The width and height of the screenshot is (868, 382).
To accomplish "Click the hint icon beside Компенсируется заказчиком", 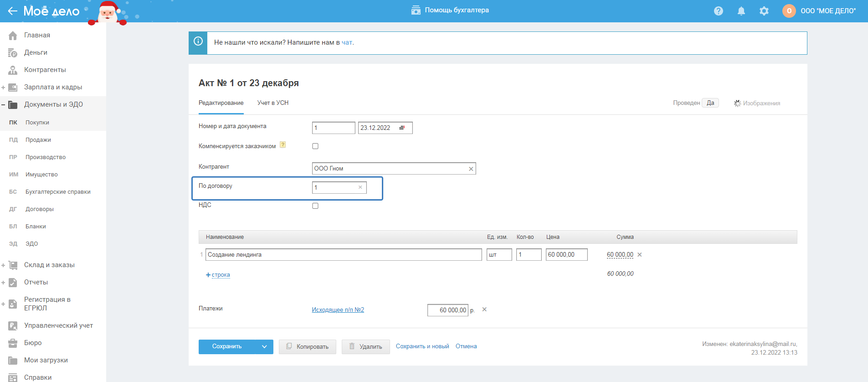I will [283, 145].
